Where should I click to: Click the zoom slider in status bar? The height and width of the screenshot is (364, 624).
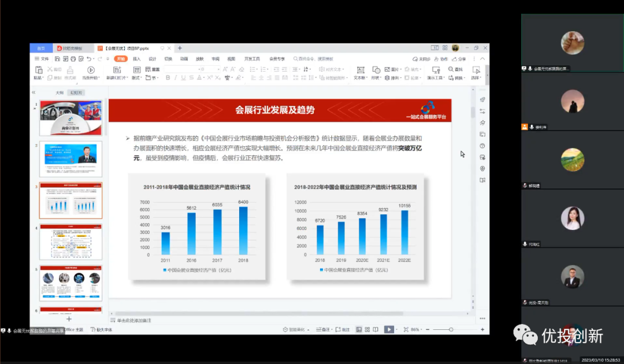coord(451,329)
